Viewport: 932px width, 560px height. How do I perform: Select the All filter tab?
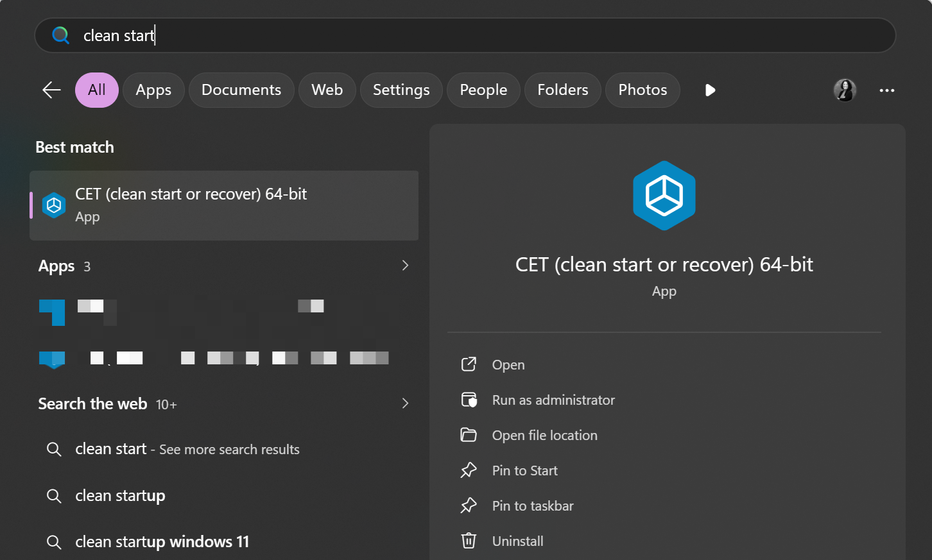97,90
